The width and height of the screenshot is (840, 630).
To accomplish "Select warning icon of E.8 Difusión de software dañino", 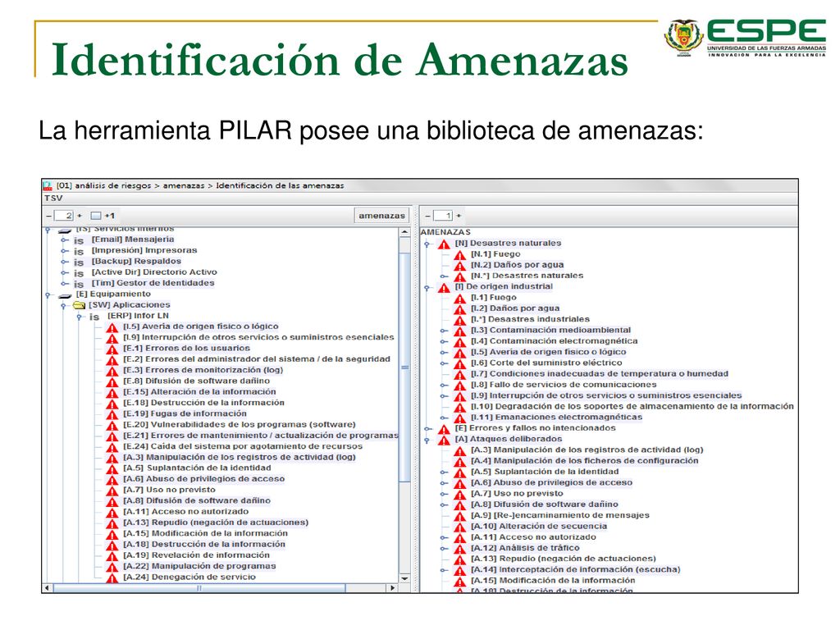I will point(112,382).
